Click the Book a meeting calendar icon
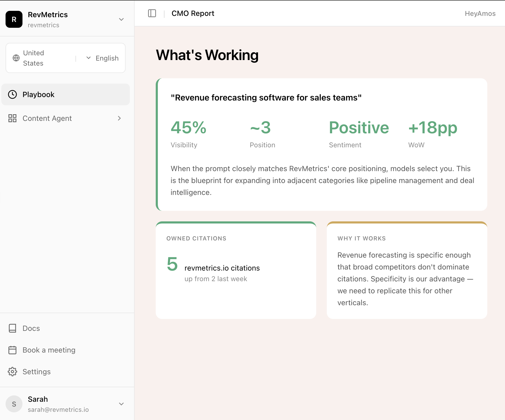Image resolution: width=505 pixels, height=420 pixels. 12,350
